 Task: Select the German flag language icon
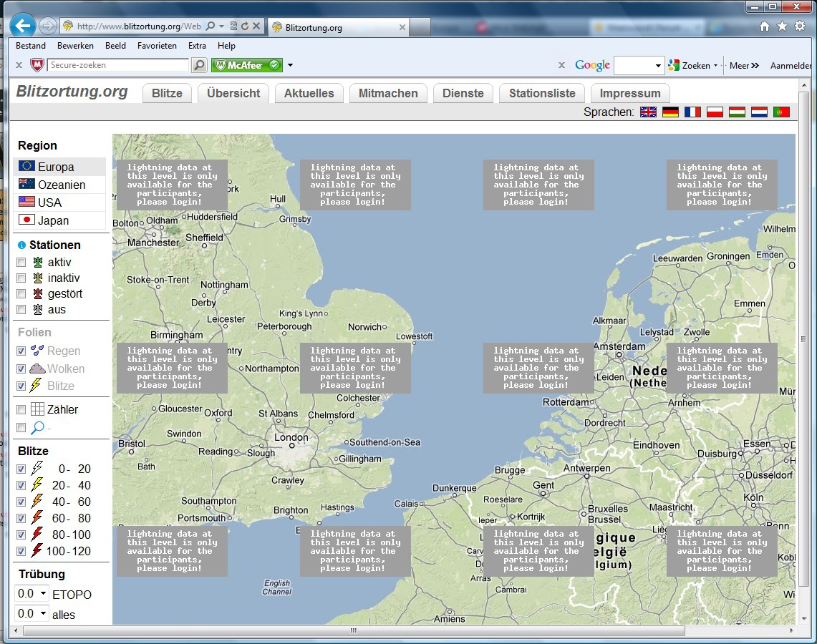(x=670, y=112)
